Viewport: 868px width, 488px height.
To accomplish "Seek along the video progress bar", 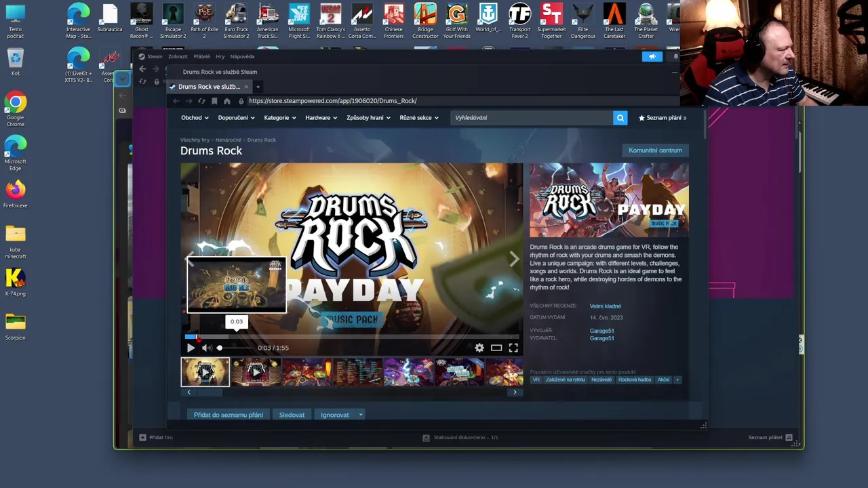I will [351, 337].
